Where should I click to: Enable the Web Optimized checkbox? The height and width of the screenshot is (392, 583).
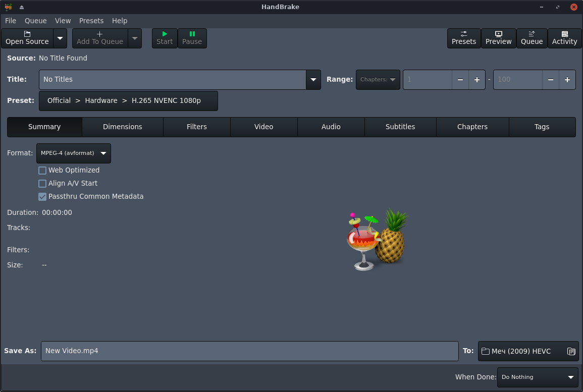42,171
